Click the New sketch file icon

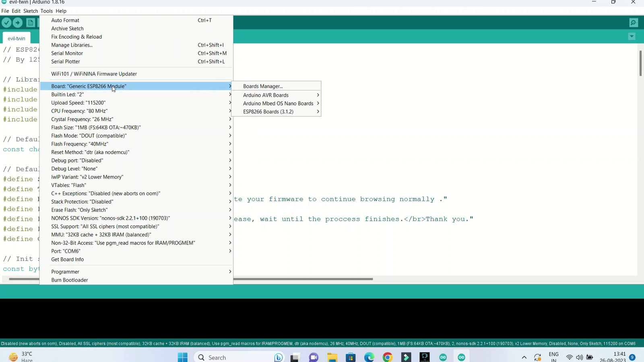click(x=31, y=23)
